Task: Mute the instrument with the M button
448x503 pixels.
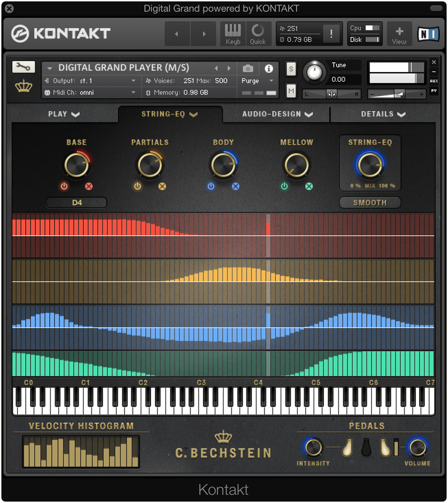Action: pos(291,90)
